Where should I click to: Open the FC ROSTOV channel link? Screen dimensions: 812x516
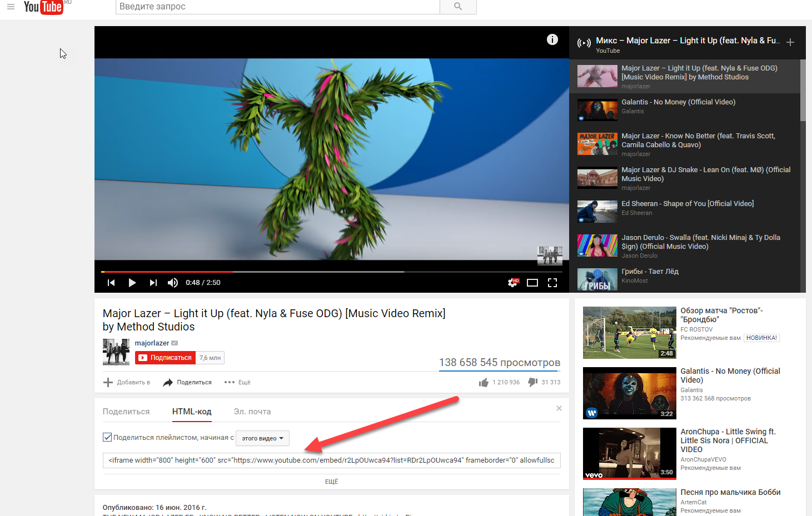click(x=696, y=329)
